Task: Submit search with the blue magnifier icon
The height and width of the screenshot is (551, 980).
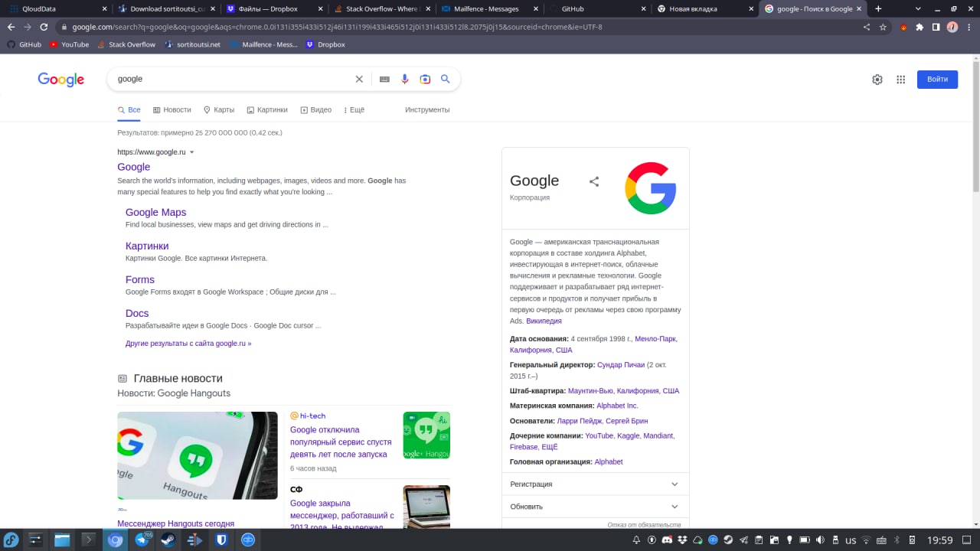Action: click(446, 79)
